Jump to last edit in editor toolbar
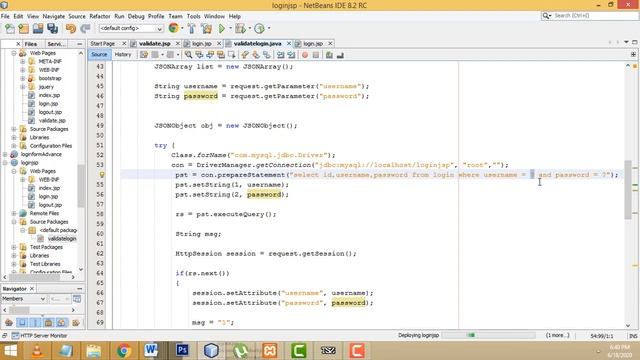The width and height of the screenshot is (640, 360). (144, 55)
